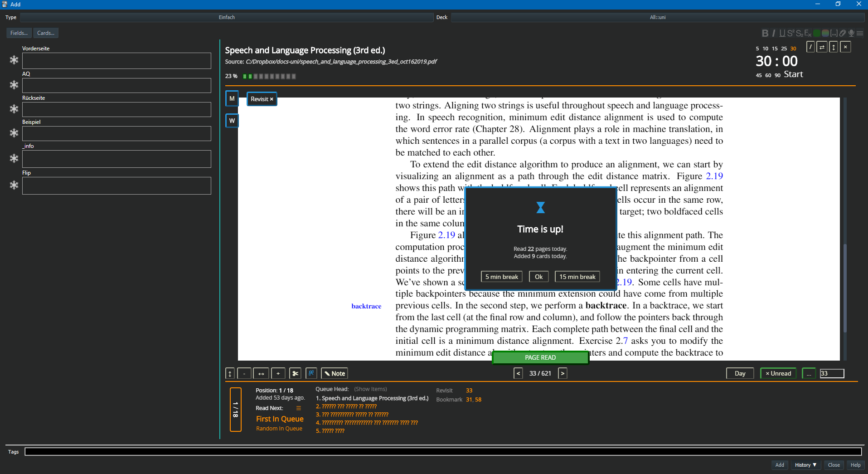
Task: Set timer to 25 minutes
Action: (784, 49)
